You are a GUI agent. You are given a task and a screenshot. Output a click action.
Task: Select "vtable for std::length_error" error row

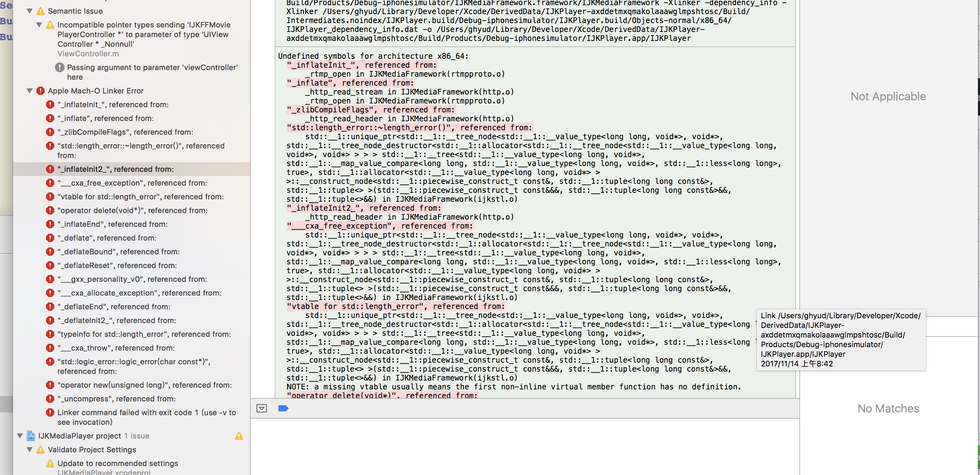(x=132, y=197)
